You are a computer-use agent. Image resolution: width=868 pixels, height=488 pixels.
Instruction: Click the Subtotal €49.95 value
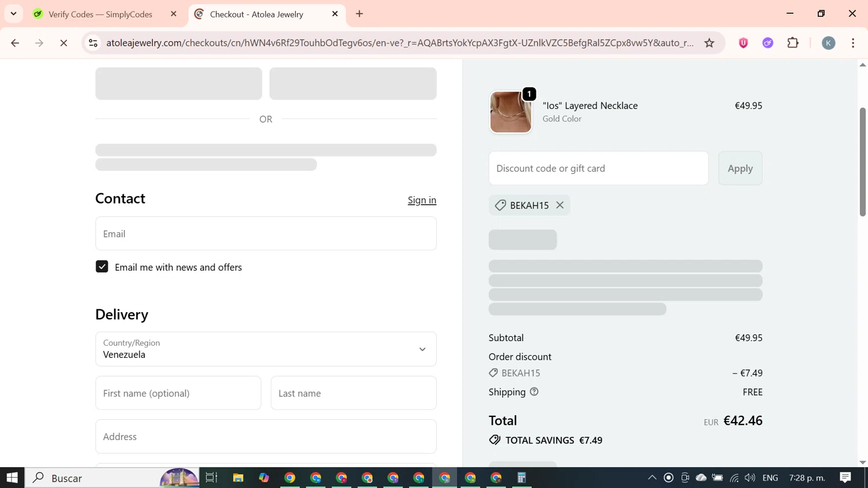748,338
